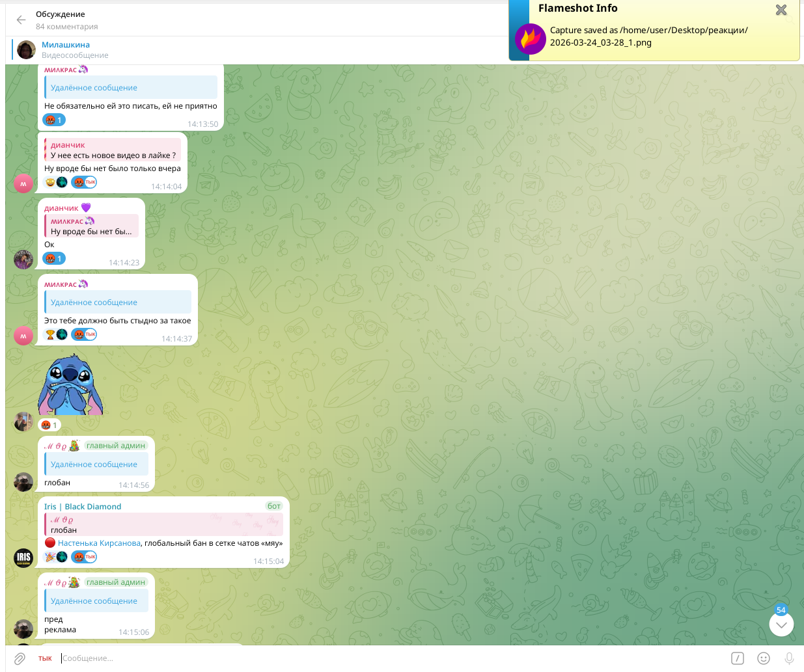Viewport: 804px width, 672px height.
Task: Toggle the reaction under the Stitch sticker
Action: (x=49, y=425)
